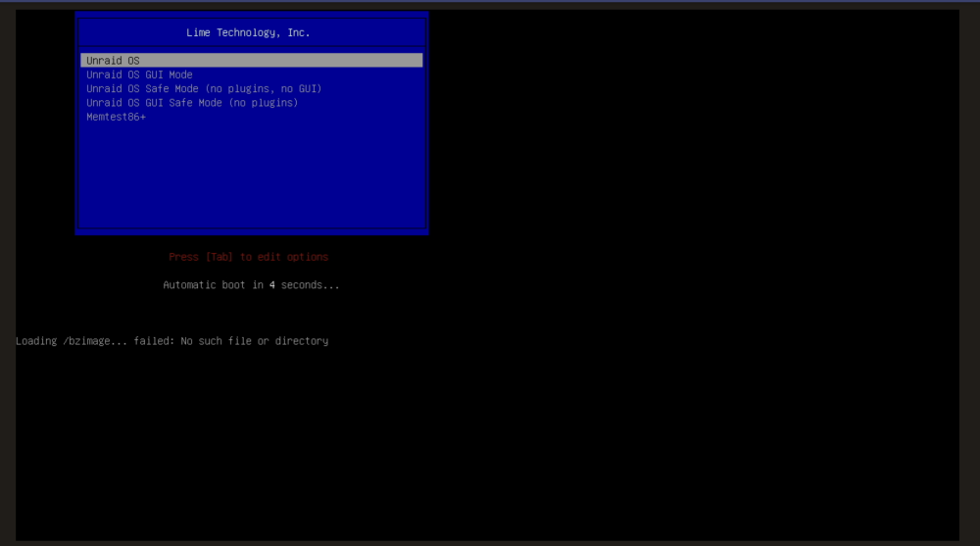Select Unraid OS Safe Mode (no plugins, no GUI)
The height and width of the screenshot is (546, 980).
[x=204, y=89]
